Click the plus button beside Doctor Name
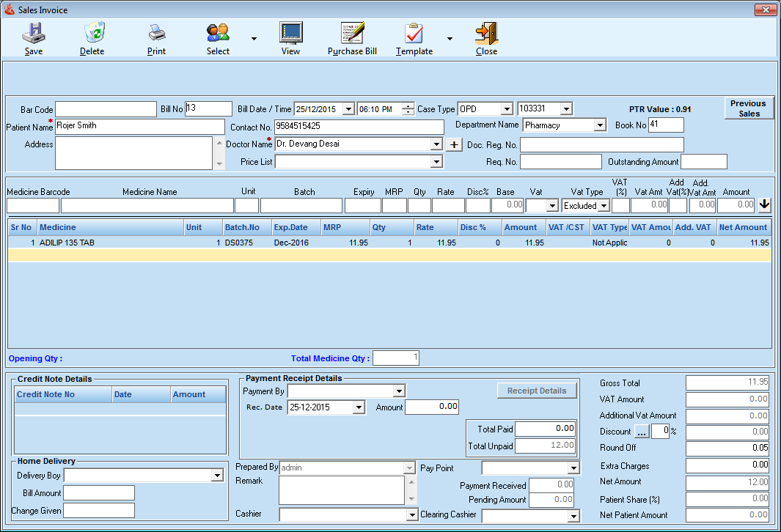The width and height of the screenshot is (781, 532). click(455, 144)
